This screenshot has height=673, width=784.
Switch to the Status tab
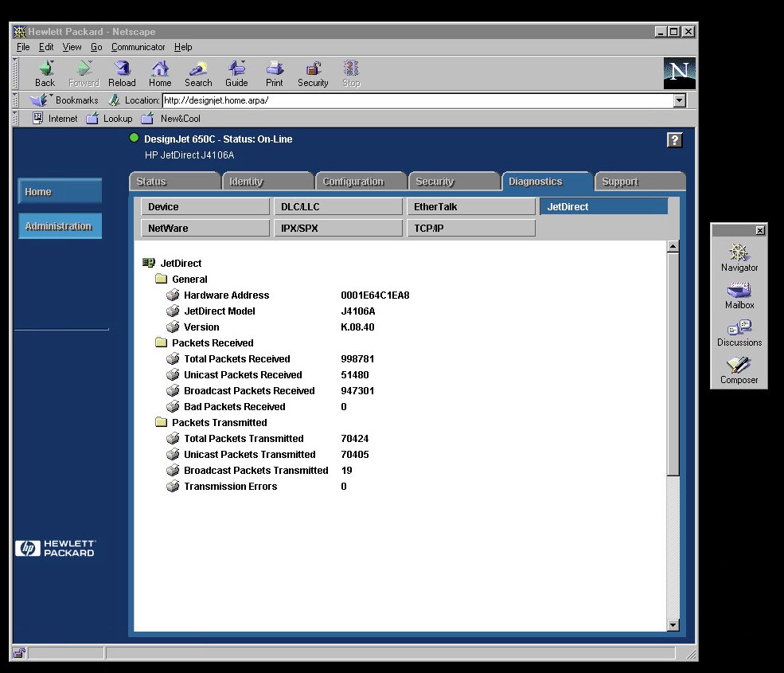click(174, 181)
